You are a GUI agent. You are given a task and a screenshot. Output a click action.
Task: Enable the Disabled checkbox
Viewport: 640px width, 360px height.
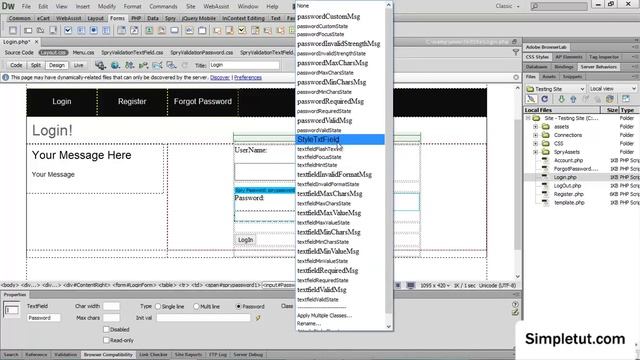coord(107,329)
